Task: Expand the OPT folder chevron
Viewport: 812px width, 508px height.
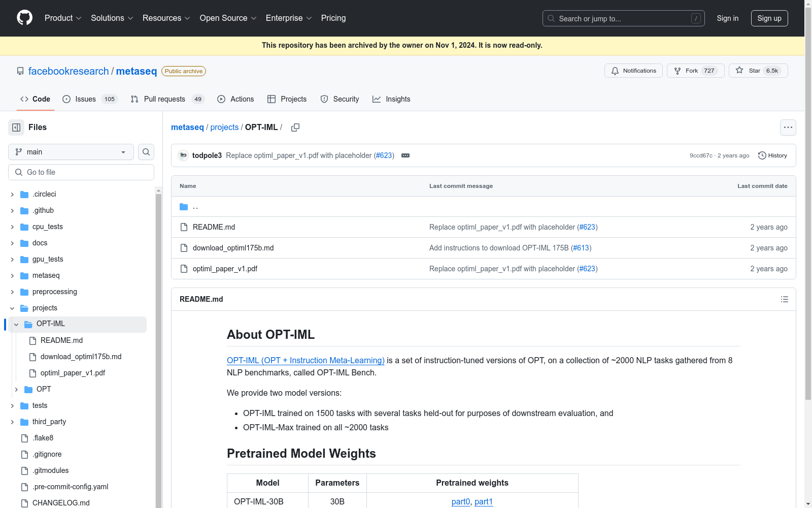Action: coord(16,390)
